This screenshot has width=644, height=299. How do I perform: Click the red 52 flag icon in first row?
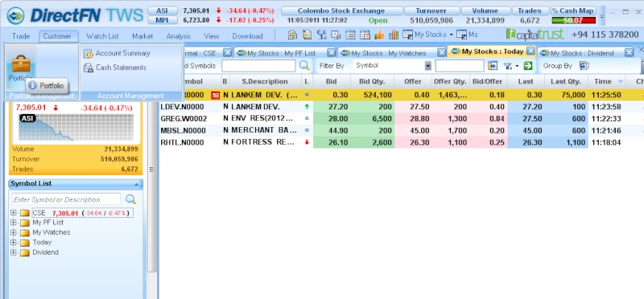click(x=215, y=95)
